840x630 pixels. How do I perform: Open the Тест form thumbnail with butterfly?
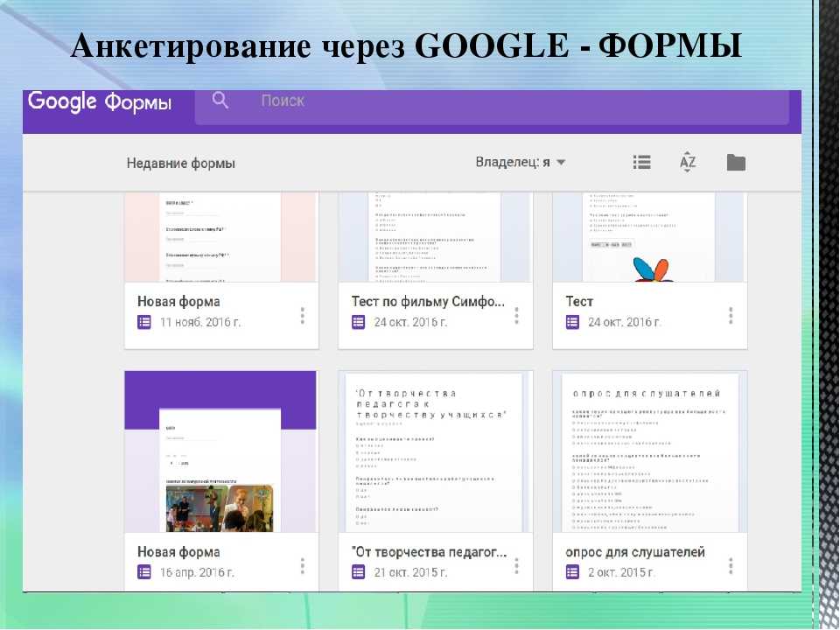point(650,237)
